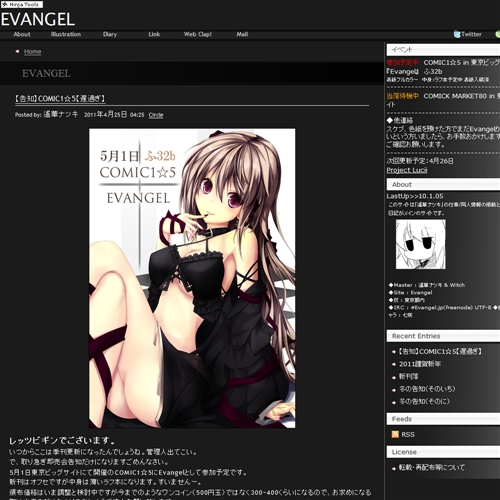500x500 pixels.
Task: Click the Ninja Tools badge
Action: point(22,4)
